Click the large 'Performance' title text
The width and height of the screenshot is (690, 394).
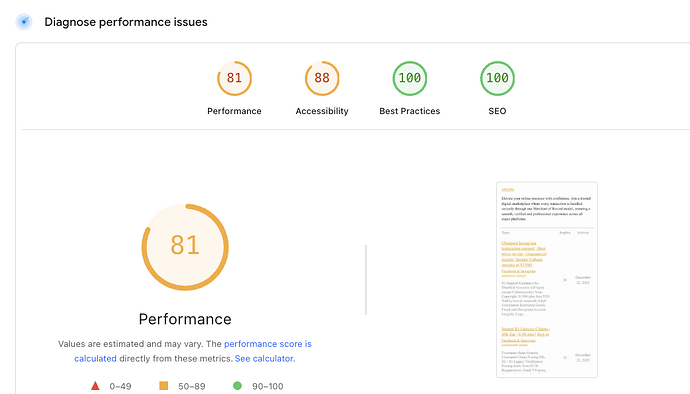click(185, 319)
